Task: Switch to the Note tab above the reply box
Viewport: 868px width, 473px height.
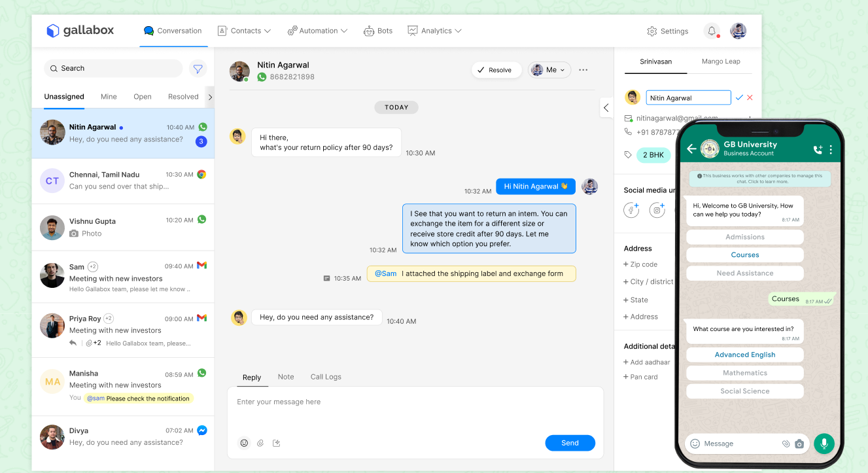Action: pos(286,377)
